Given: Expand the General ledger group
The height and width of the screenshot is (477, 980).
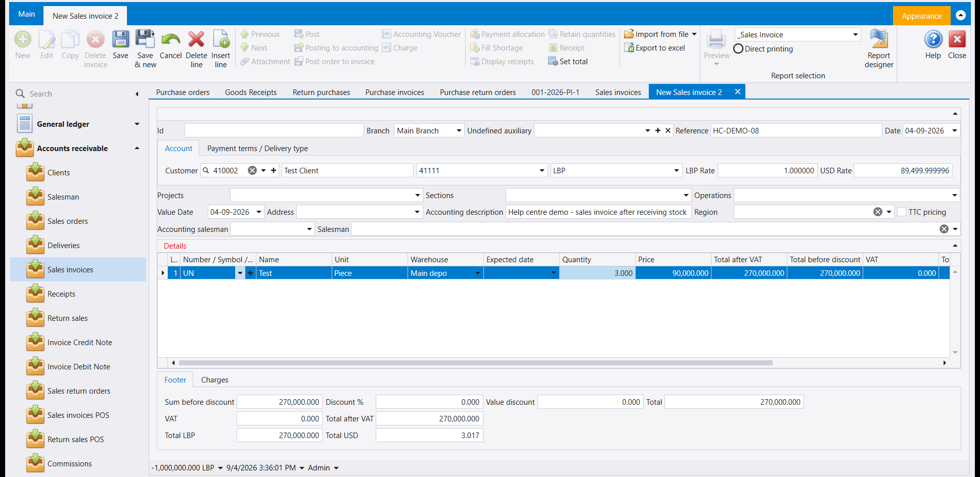Looking at the screenshot, I should (x=137, y=124).
